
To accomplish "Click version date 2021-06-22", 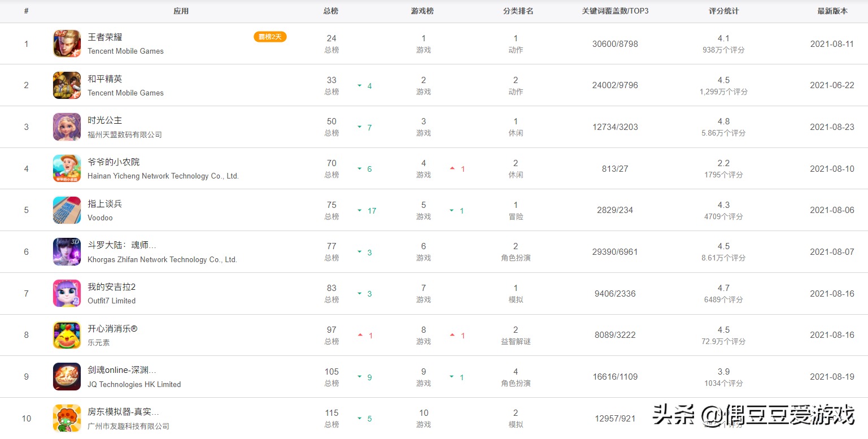I will 832,85.
